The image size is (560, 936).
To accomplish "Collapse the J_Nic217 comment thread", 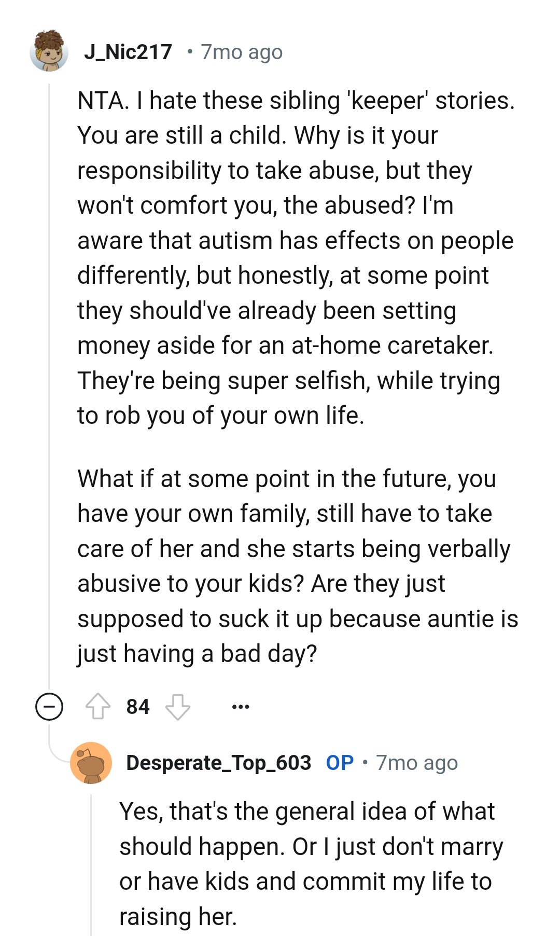I will 49,707.
